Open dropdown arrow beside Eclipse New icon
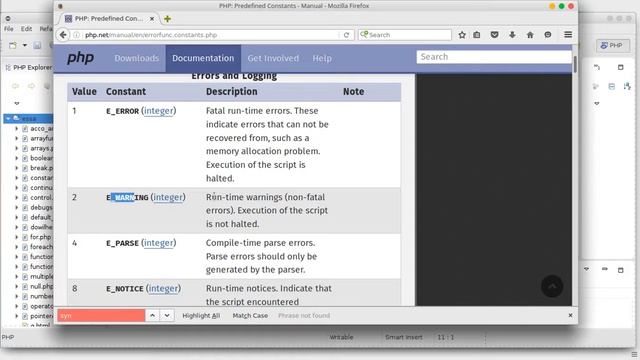 [x=24, y=45]
